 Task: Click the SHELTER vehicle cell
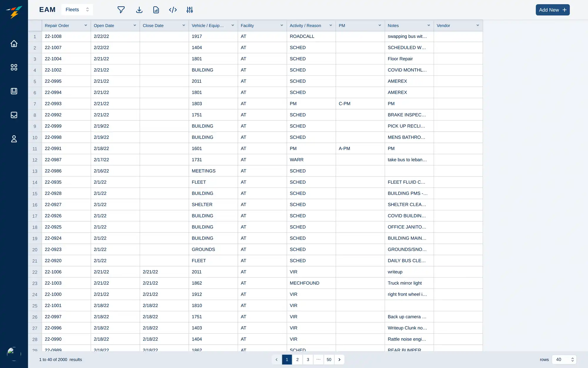(x=213, y=205)
